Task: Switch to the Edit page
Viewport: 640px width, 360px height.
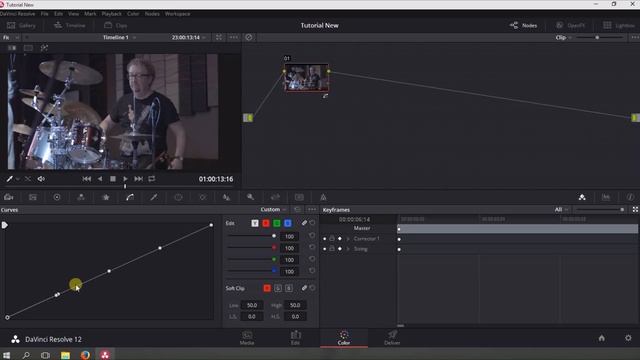Action: pyautogui.click(x=296, y=338)
